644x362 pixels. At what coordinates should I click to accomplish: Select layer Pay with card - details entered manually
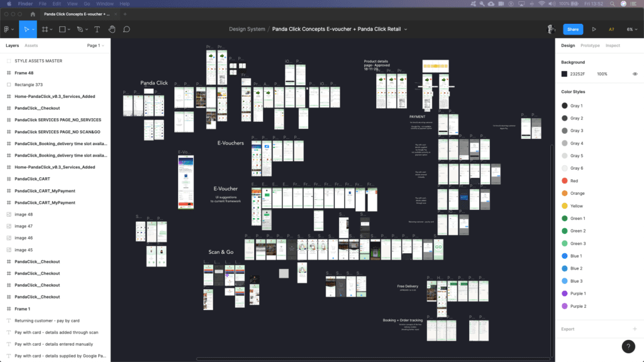point(55,344)
